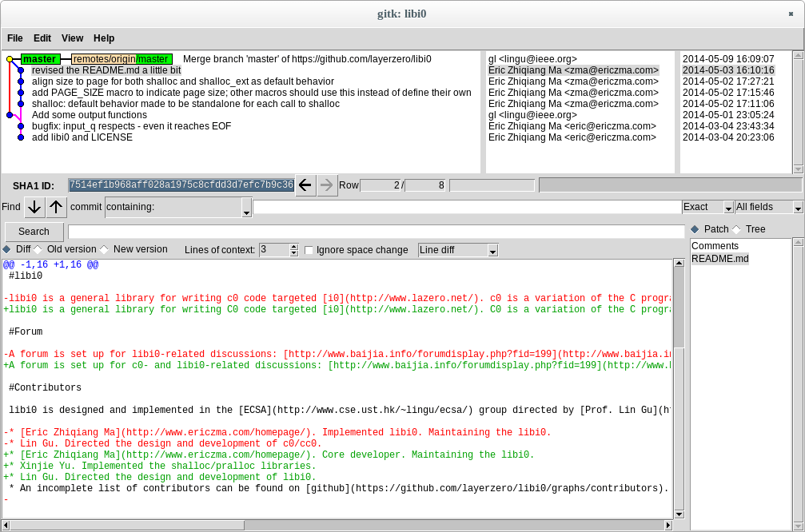This screenshot has width=805, height=532.
Task: Click the total rows field showing 8
Action: (x=425, y=185)
